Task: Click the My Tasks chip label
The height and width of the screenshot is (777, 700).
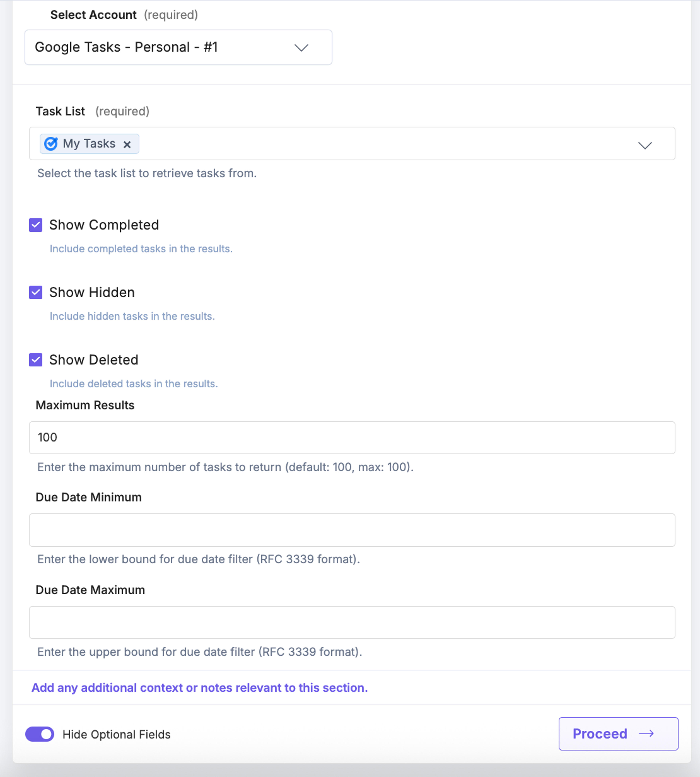Action: coord(89,143)
